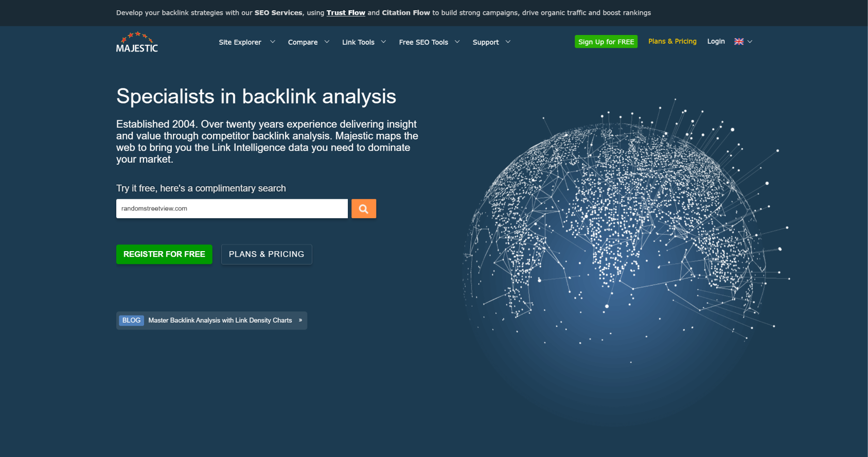Viewport: 868px width, 457px height.
Task: Click the 'Citation Flow' text in banner
Action: click(406, 13)
